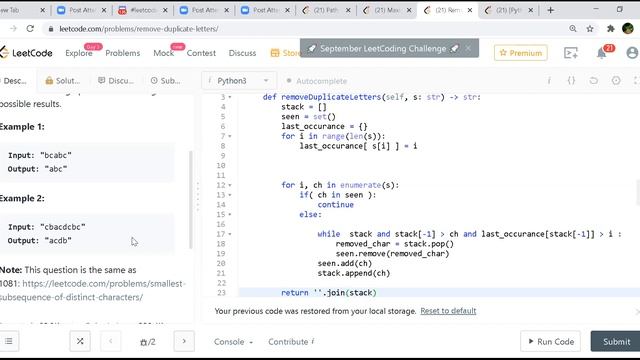Open Contribute link

pyautogui.click(x=291, y=342)
